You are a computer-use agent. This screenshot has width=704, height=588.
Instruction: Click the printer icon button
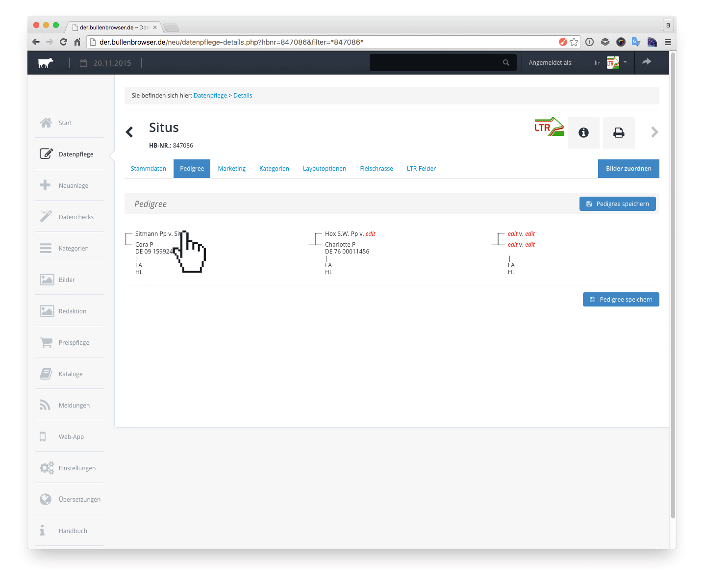click(619, 132)
